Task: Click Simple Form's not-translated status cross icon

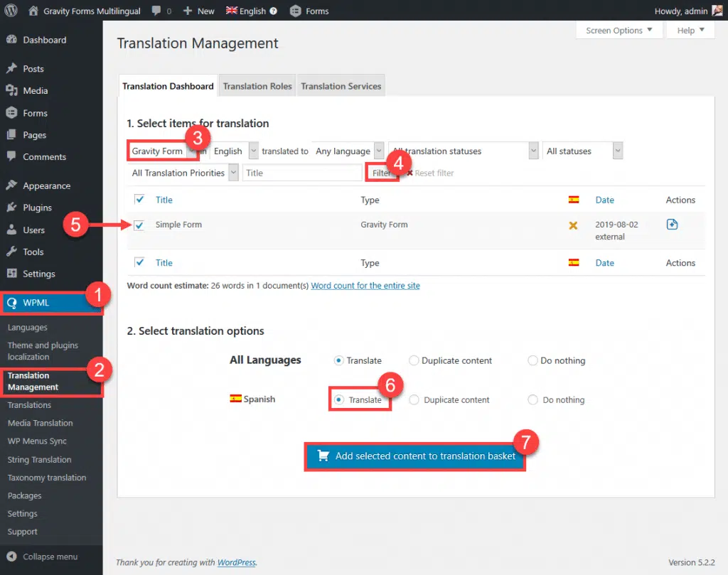Action: pos(573,225)
